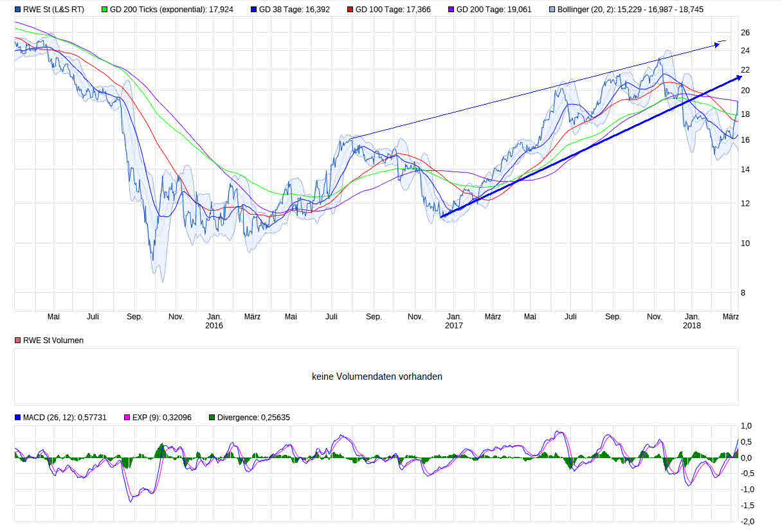The height and width of the screenshot is (532, 782).
Task: Click the März 2016 time axis label
Action: click(x=252, y=316)
